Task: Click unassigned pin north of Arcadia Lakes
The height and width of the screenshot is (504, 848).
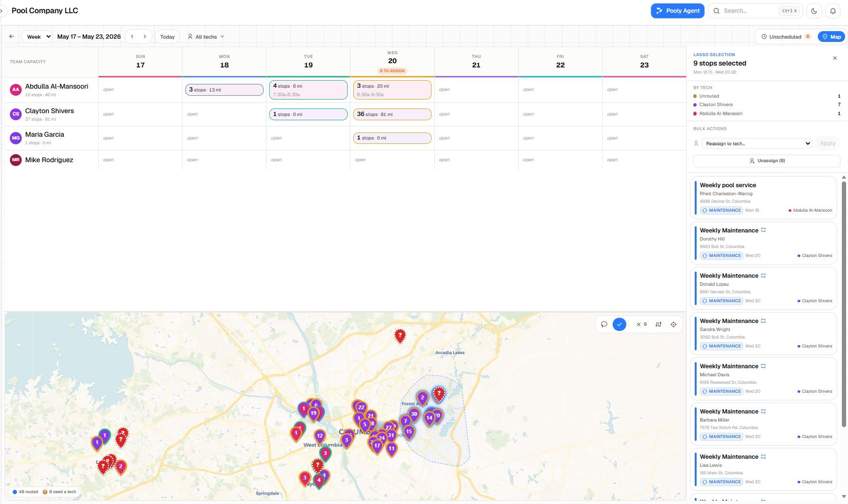Action: pyautogui.click(x=400, y=336)
